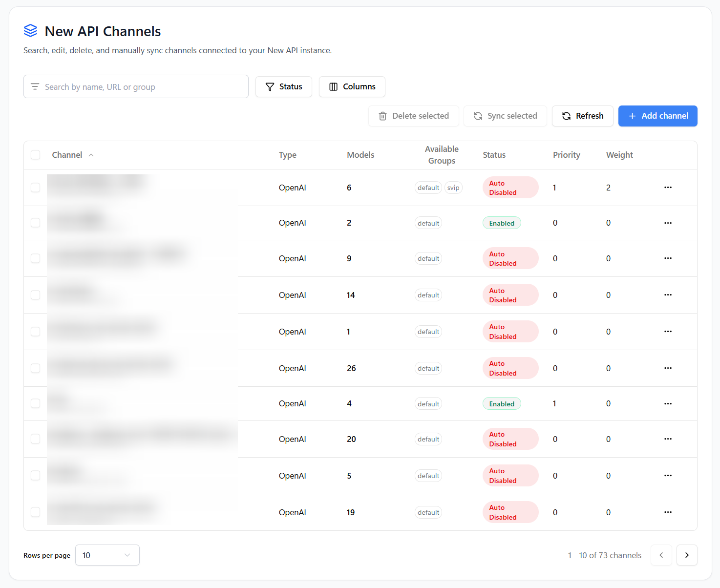Open the actions menu for the first channel row
Image resolution: width=720 pixels, height=588 pixels.
point(668,187)
